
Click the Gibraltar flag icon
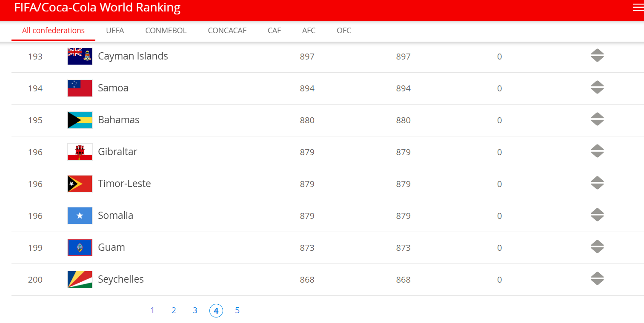(80, 152)
